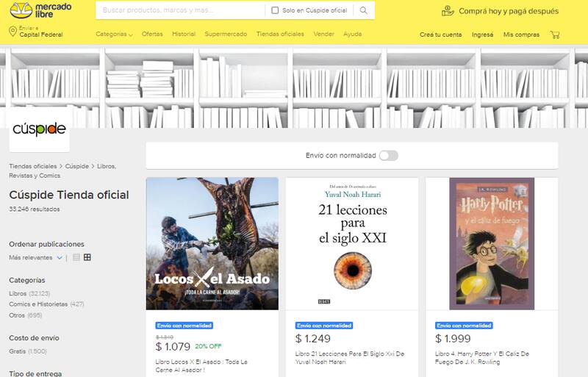Select the Libros category filter
The image size is (588, 377).
tap(18, 293)
